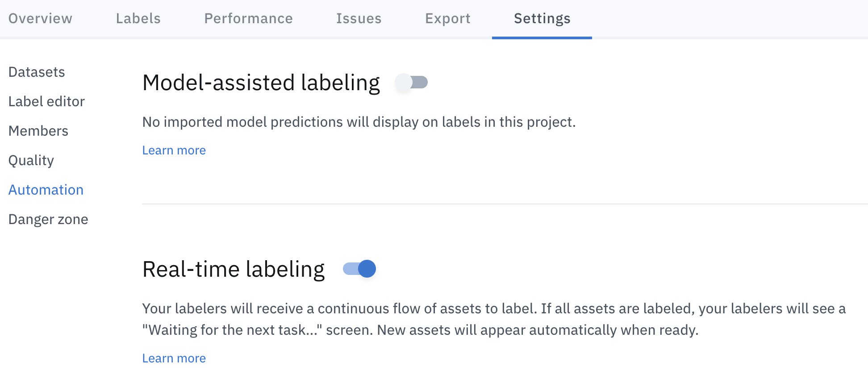
Task: Click the Model-assisted labeling heading
Action: (x=261, y=83)
